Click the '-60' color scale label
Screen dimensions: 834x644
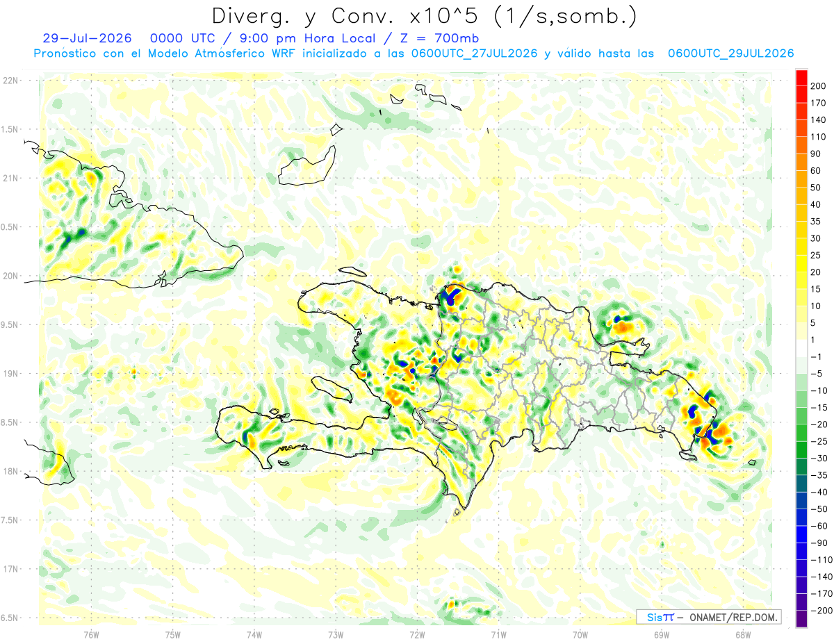click(819, 526)
